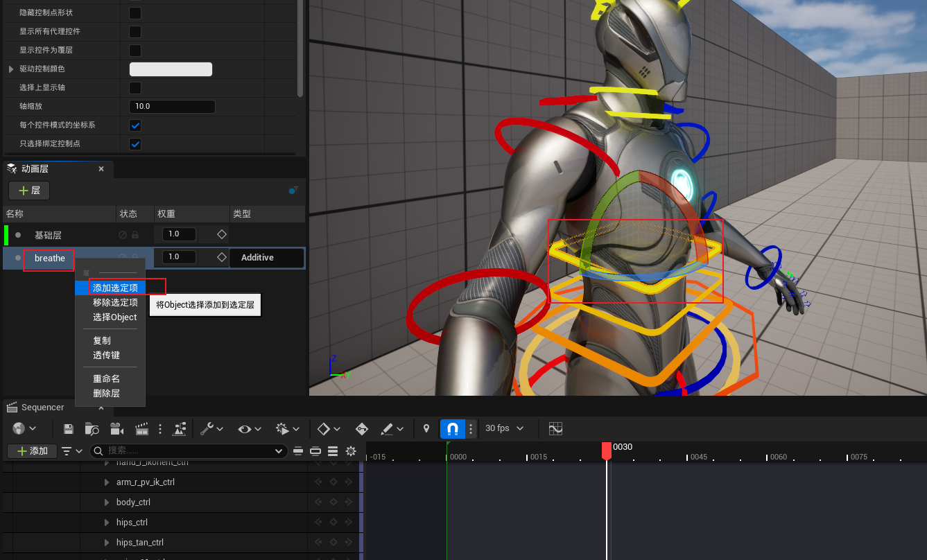
Task: Close the 动画层 tab
Action: pyautogui.click(x=101, y=168)
